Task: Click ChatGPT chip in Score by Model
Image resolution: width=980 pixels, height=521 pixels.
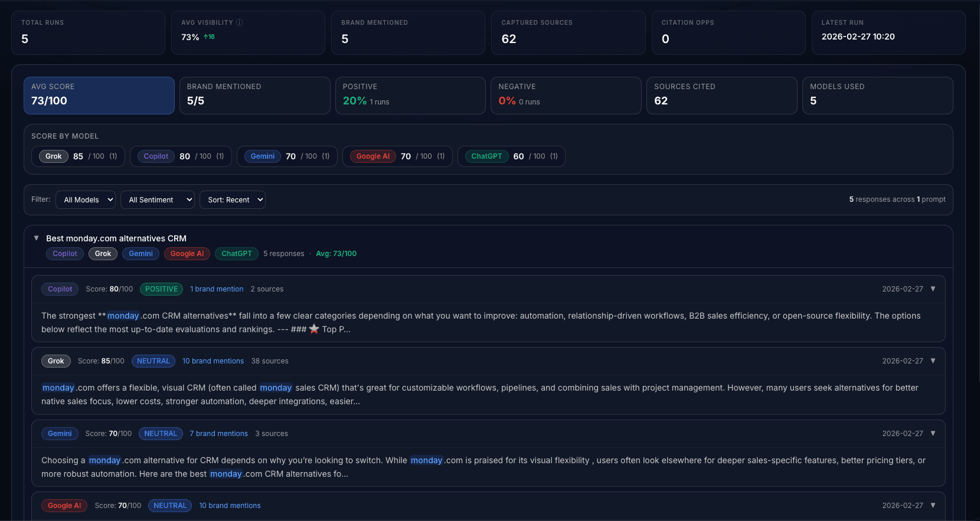Action: [x=486, y=156]
